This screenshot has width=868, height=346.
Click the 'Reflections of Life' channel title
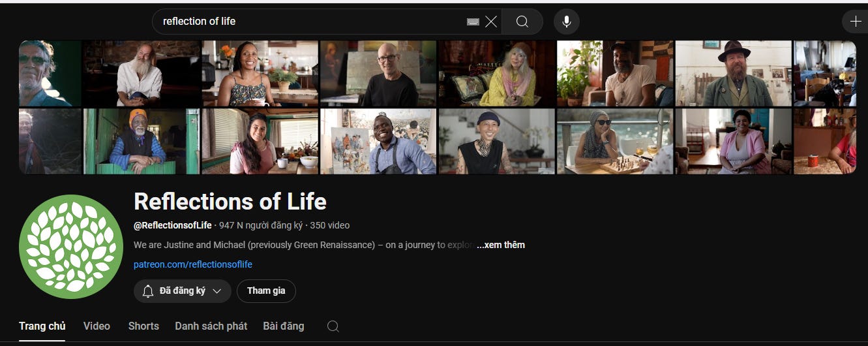click(230, 201)
